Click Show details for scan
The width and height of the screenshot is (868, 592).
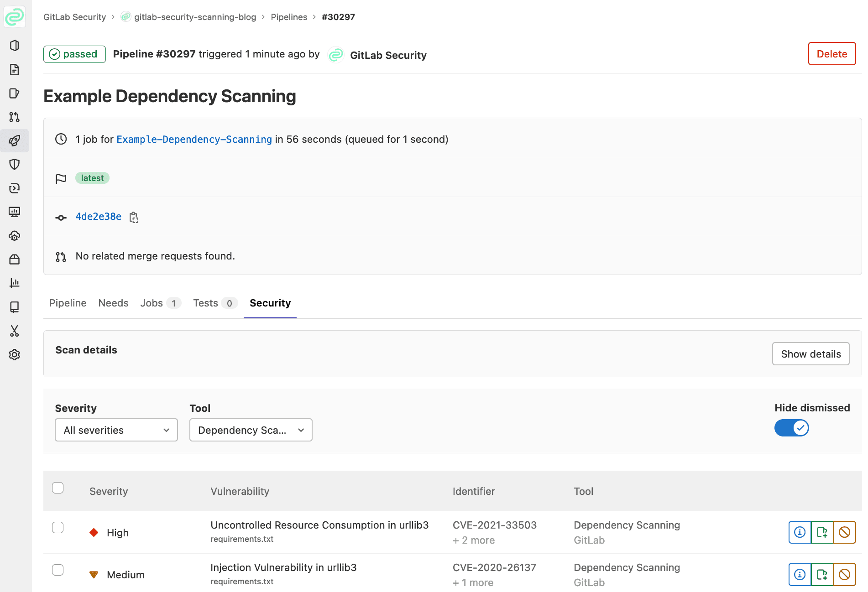(810, 354)
